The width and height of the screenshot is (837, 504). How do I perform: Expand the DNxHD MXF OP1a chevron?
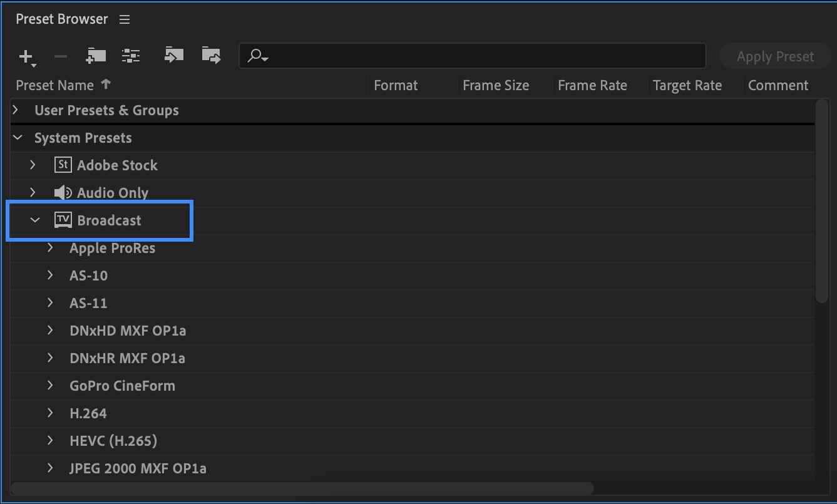51,331
